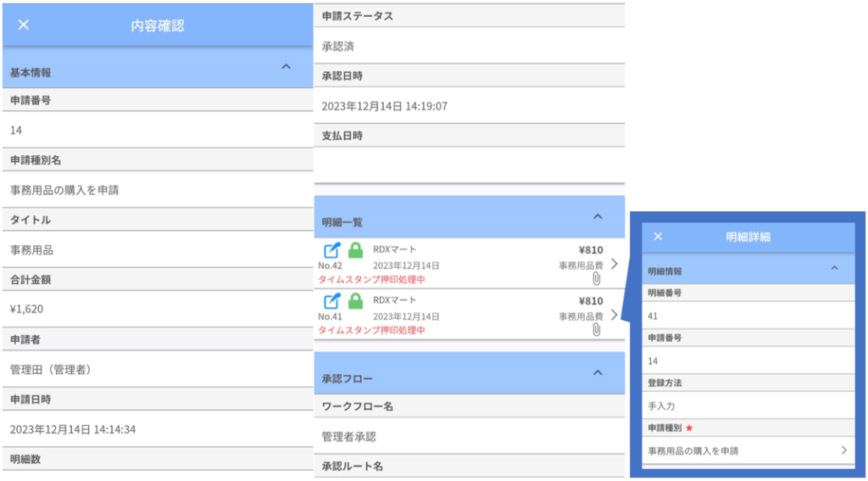Click the edit icon for No.42
868x481 pixels.
click(x=331, y=250)
